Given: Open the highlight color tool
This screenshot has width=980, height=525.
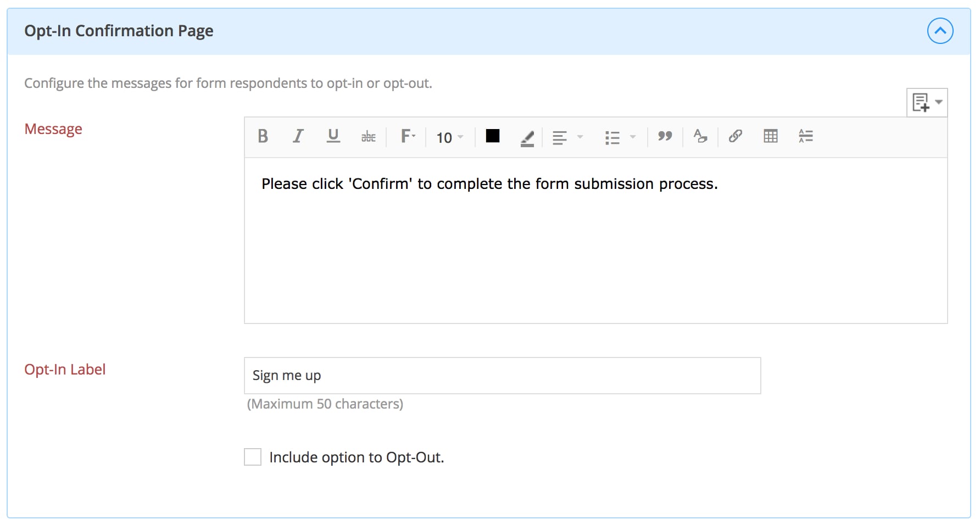Looking at the screenshot, I should click(x=526, y=137).
